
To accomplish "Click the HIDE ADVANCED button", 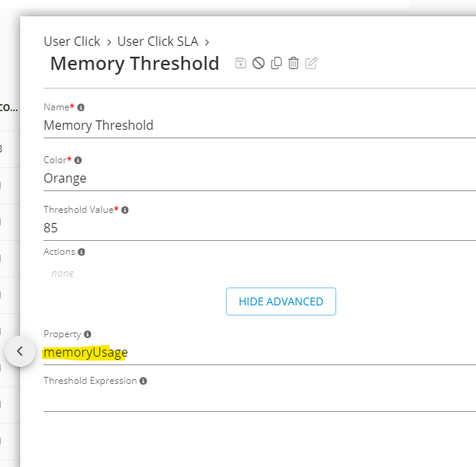I will [x=281, y=301].
